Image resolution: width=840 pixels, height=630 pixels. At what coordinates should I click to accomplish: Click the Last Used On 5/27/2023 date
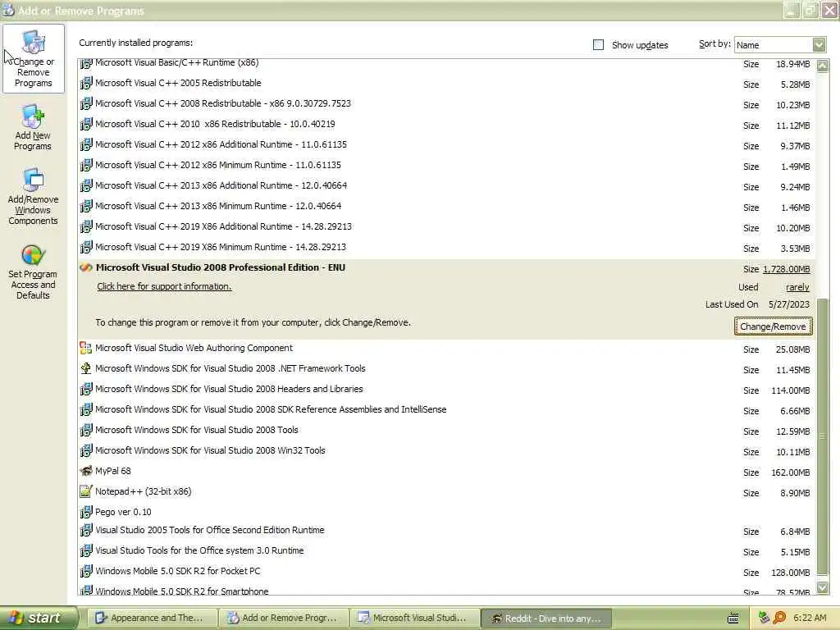click(788, 304)
